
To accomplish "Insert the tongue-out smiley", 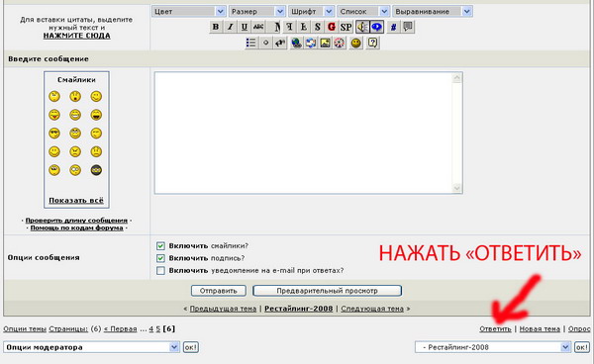I will pos(54,115).
